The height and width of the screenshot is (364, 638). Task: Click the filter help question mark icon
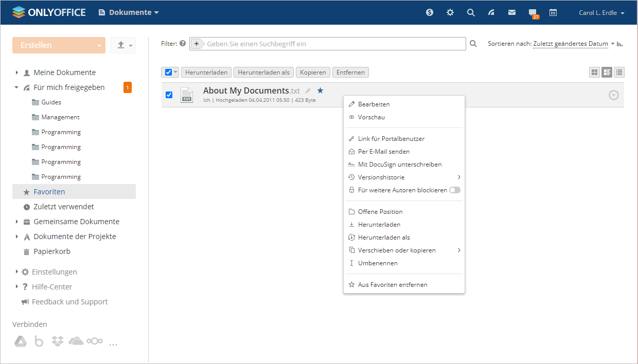(183, 44)
